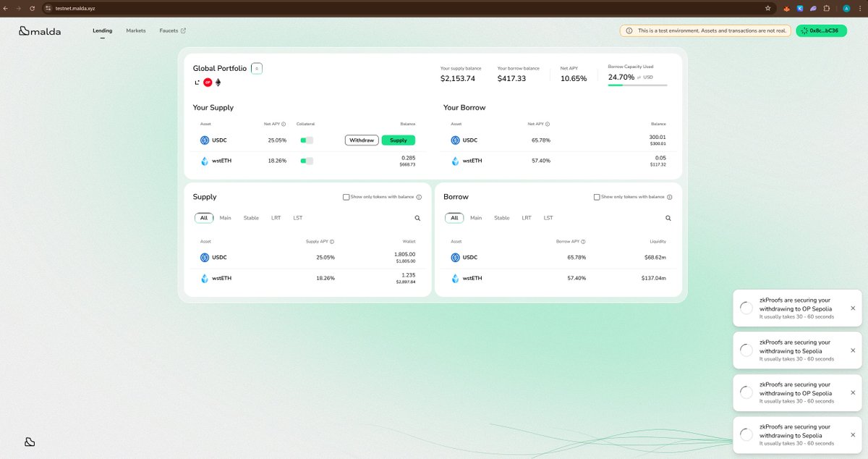Click wstETH token icon in Your Borrow
This screenshot has width=868, height=459.
coord(455,161)
